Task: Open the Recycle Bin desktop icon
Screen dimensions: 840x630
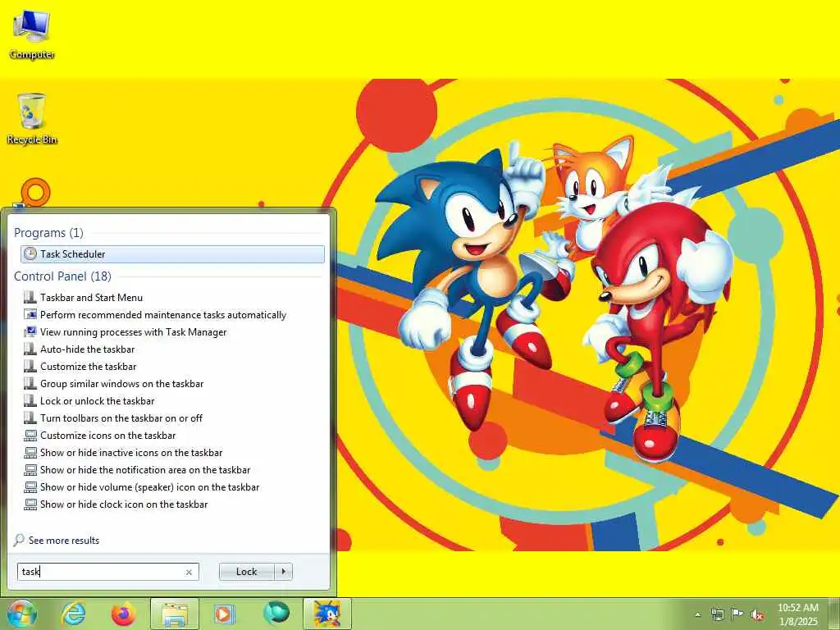Action: click(x=32, y=119)
